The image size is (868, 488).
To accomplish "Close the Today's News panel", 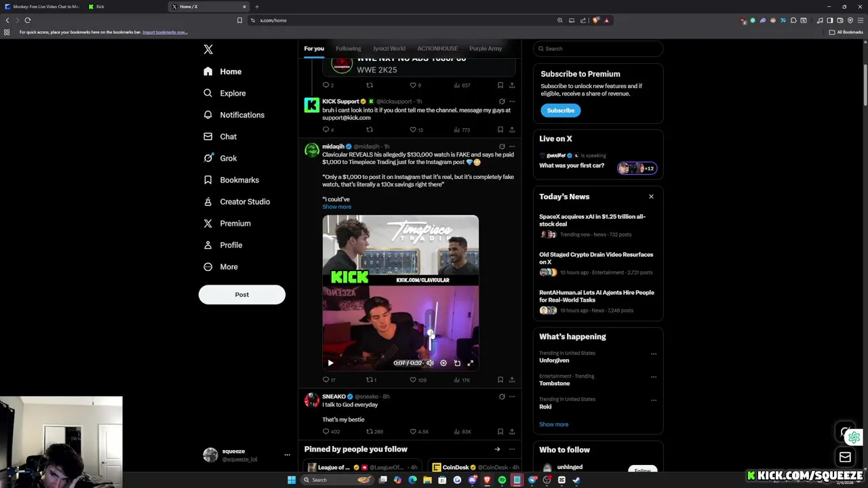I will (x=651, y=197).
